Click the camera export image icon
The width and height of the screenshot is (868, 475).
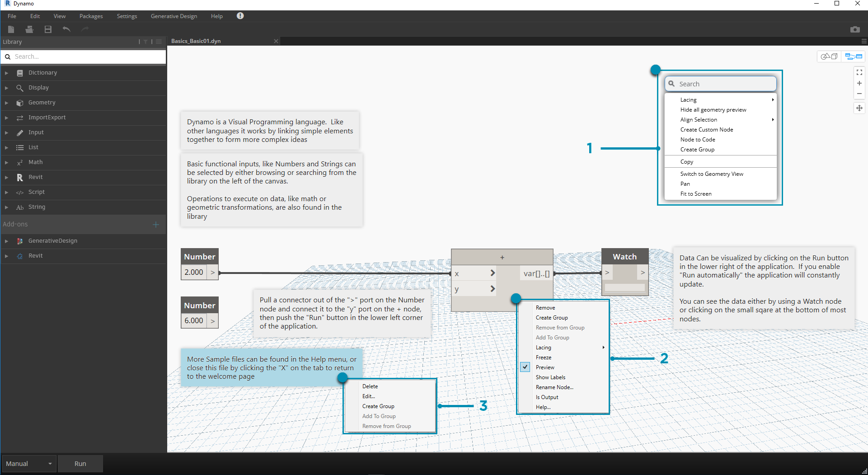point(854,29)
